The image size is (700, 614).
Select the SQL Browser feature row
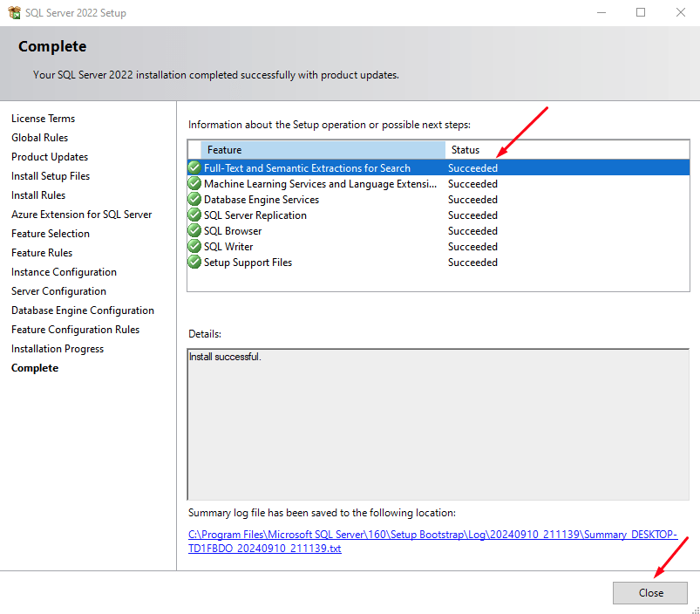[x=438, y=230]
